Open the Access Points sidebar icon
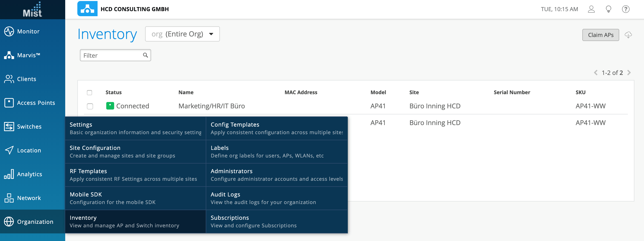The width and height of the screenshot is (644, 241). point(9,103)
